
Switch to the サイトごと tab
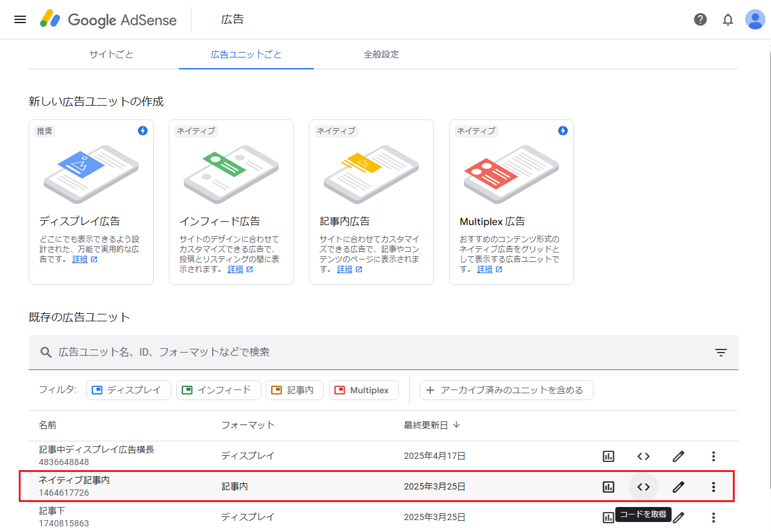tap(111, 54)
